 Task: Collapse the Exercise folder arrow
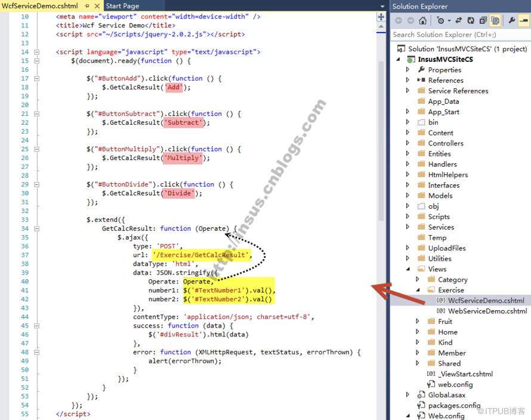click(418, 290)
